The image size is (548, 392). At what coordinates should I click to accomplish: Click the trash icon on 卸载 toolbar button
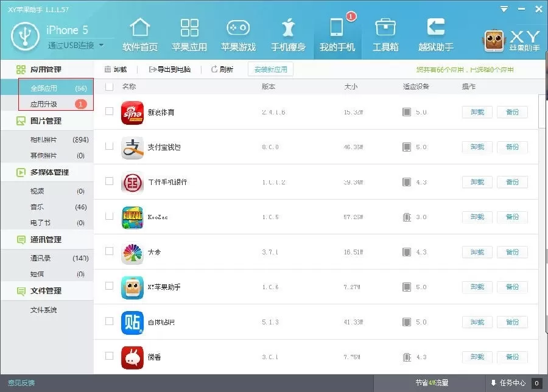(x=108, y=69)
